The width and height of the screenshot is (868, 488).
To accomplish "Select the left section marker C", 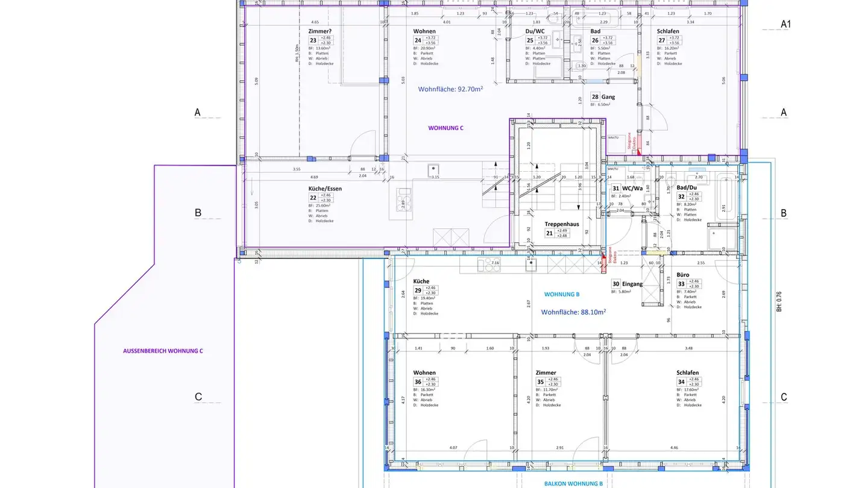I will tap(198, 397).
